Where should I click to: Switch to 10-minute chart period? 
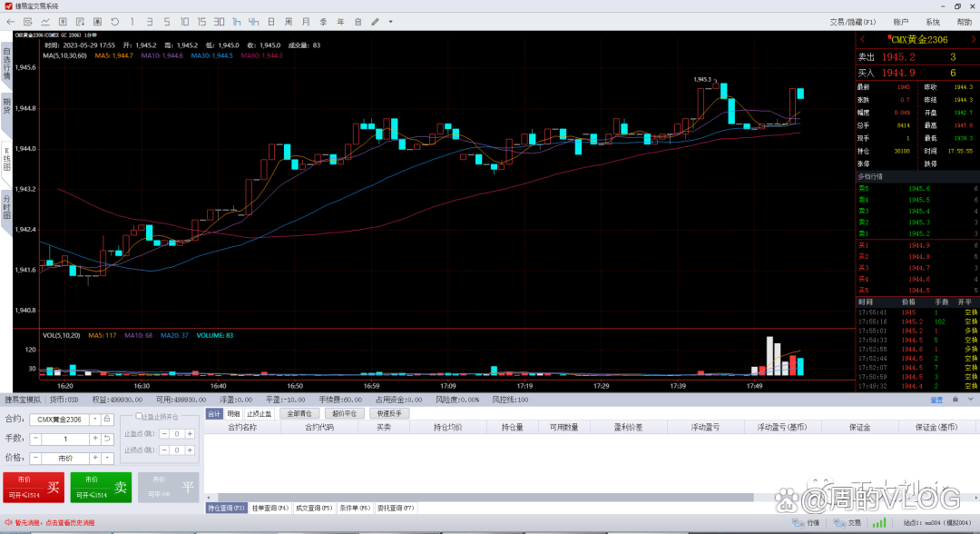(184, 22)
